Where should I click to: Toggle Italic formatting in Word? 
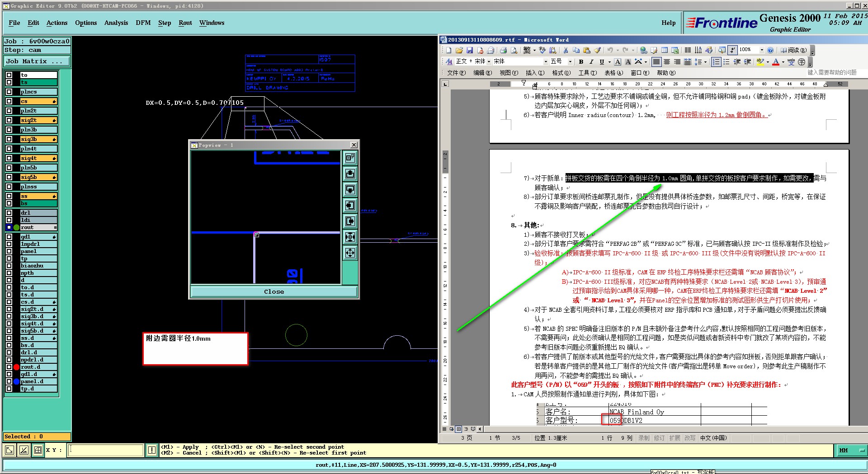tap(591, 62)
